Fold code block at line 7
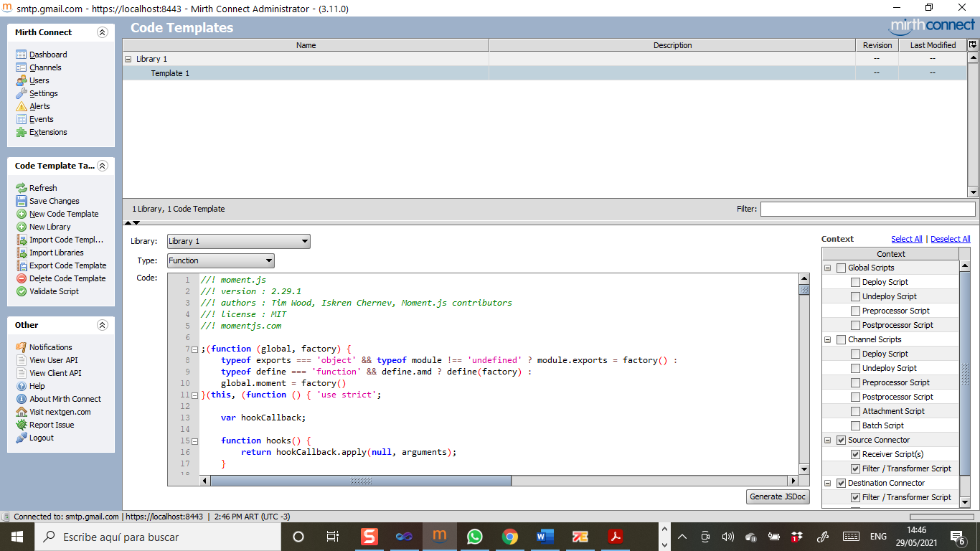980x551 pixels. click(194, 349)
